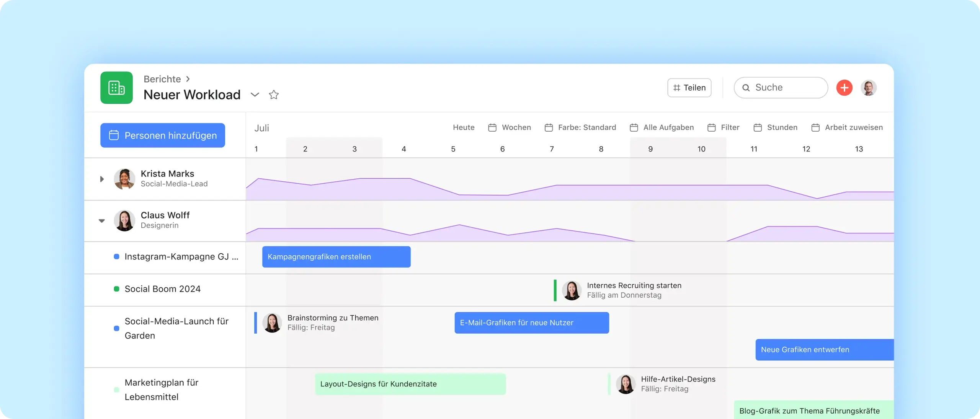Select day 5 in the Juli header

pos(453,149)
